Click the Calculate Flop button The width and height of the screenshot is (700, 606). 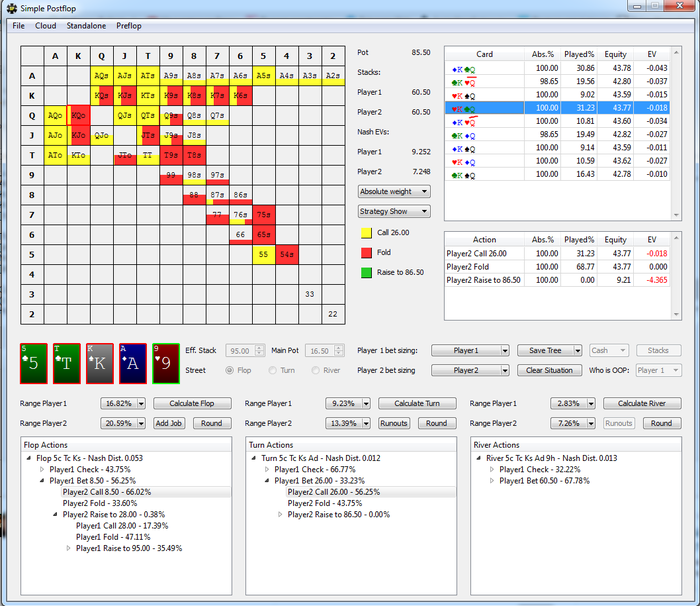point(192,403)
